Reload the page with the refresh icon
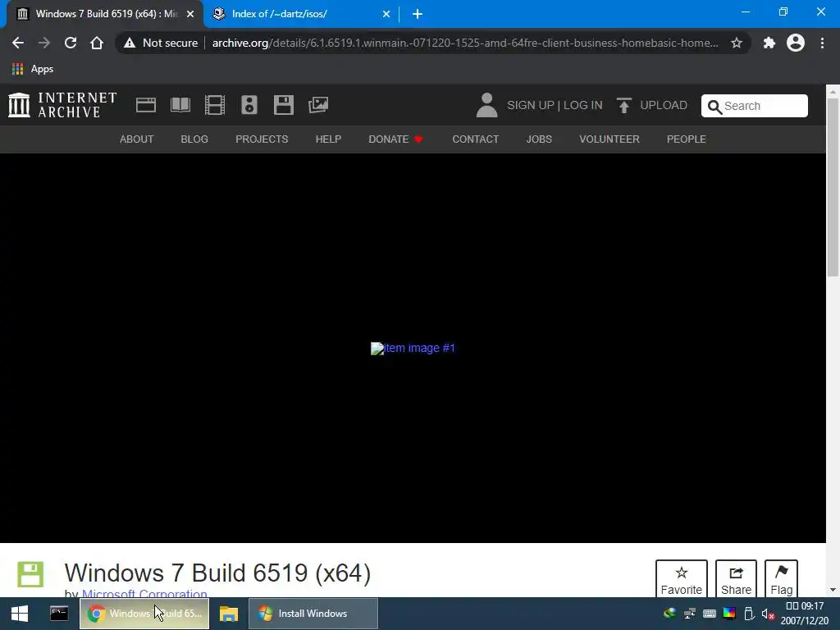Viewport: 840px width, 630px height. pyautogui.click(x=71, y=43)
